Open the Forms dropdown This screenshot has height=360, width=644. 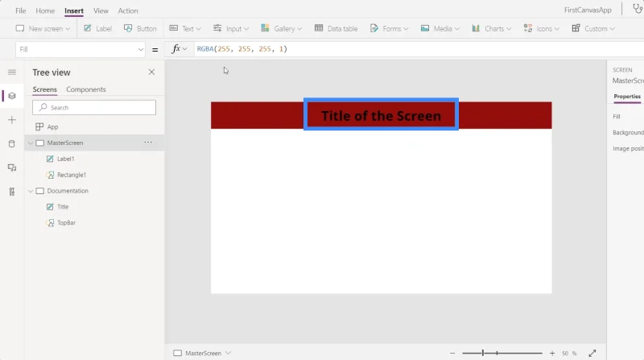tap(389, 28)
